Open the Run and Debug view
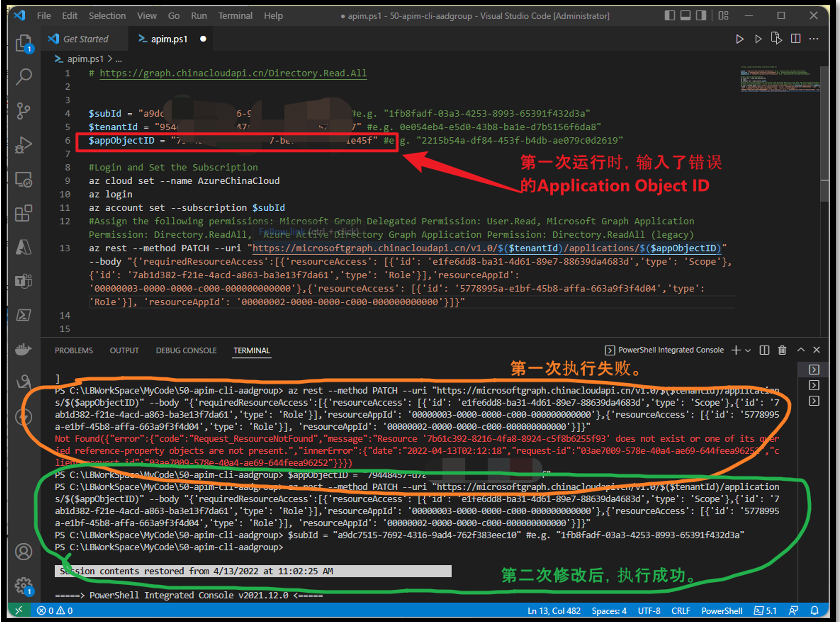 click(x=23, y=145)
